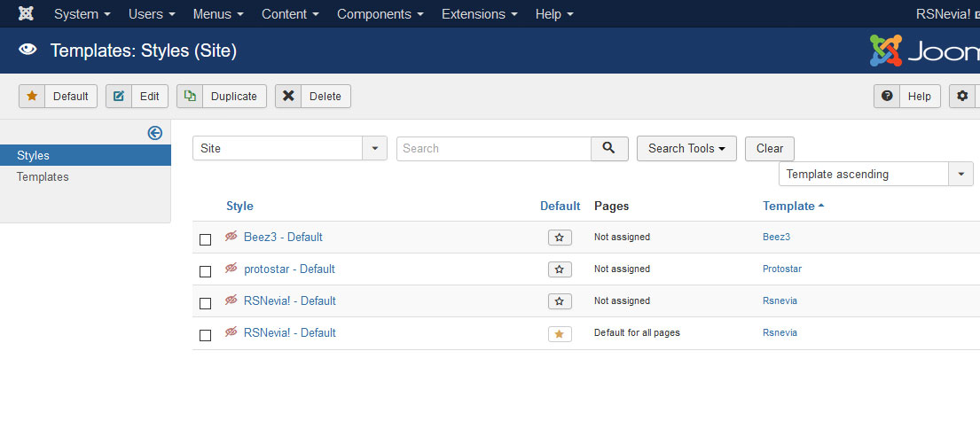980x429 pixels.
Task: Open the protostar - Default style link
Action: (289, 269)
